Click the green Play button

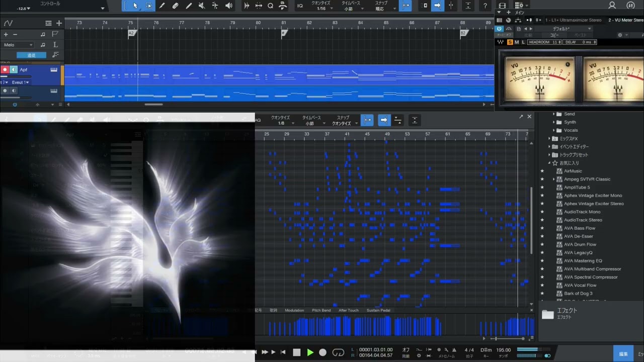click(x=310, y=352)
